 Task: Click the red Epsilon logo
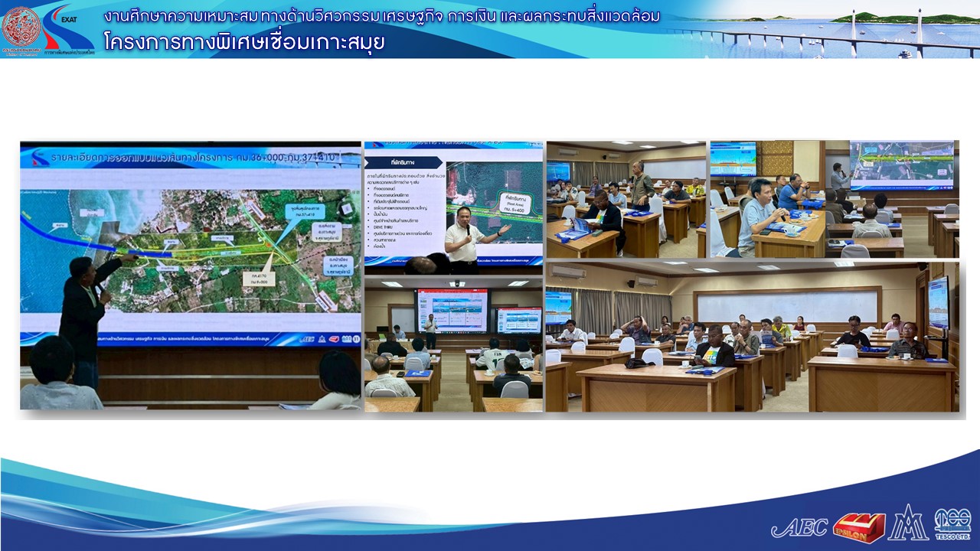(x=858, y=527)
